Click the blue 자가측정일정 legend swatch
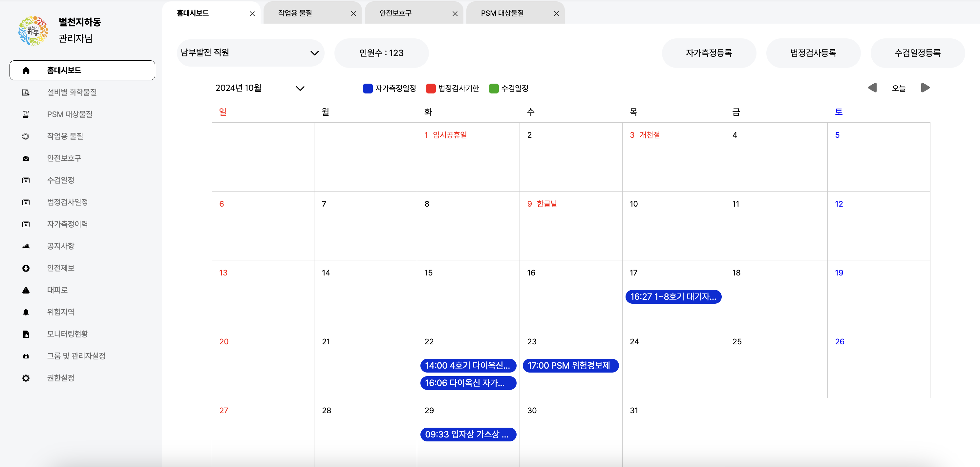Viewport: 980px width, 467px height. tap(368, 88)
